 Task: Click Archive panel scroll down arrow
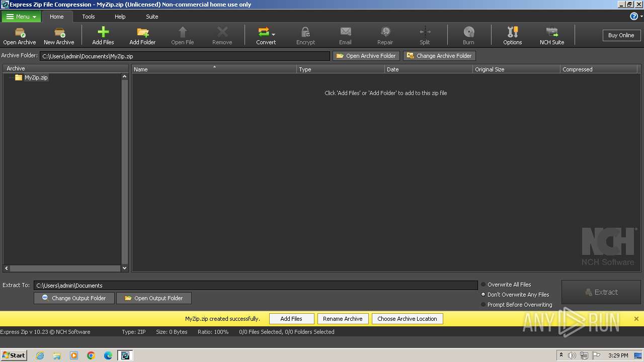[x=125, y=268]
